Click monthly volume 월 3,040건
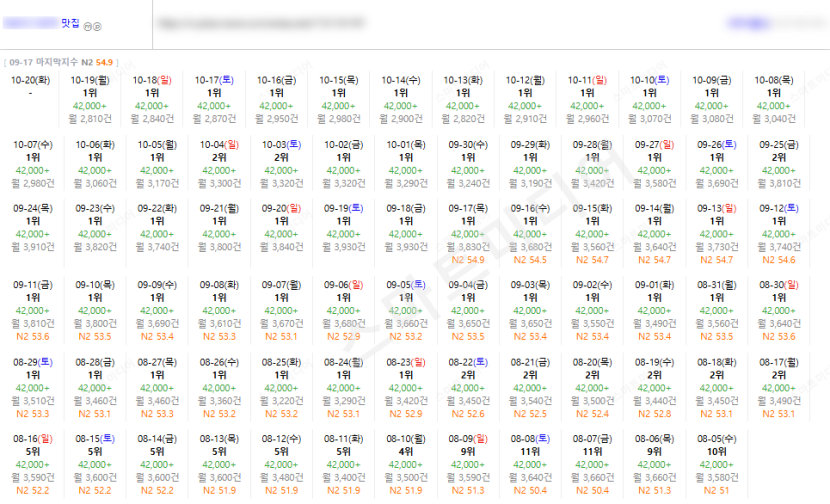The image size is (830, 504). point(774,119)
